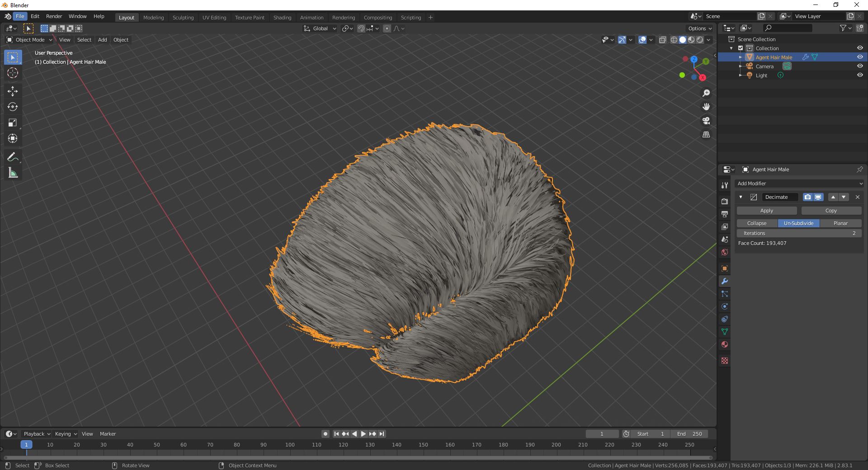Select the Annotate tool
Screen dimensions: 868x470
click(13, 157)
